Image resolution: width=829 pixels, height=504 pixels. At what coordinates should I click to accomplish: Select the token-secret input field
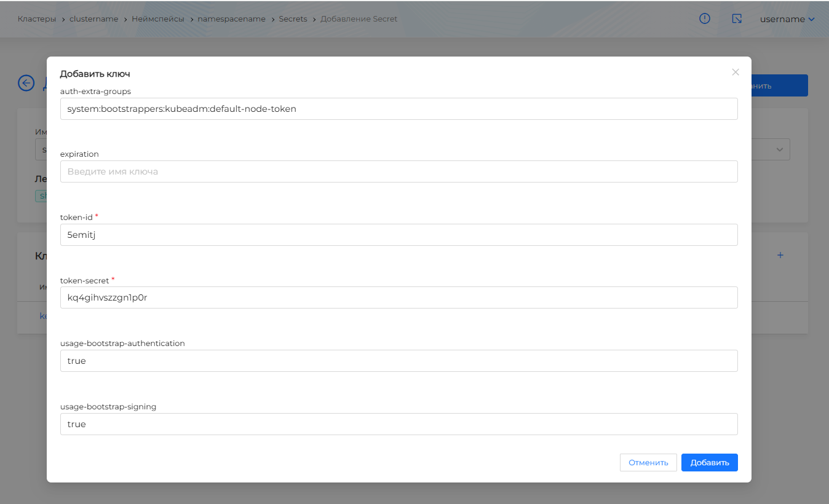coord(399,297)
